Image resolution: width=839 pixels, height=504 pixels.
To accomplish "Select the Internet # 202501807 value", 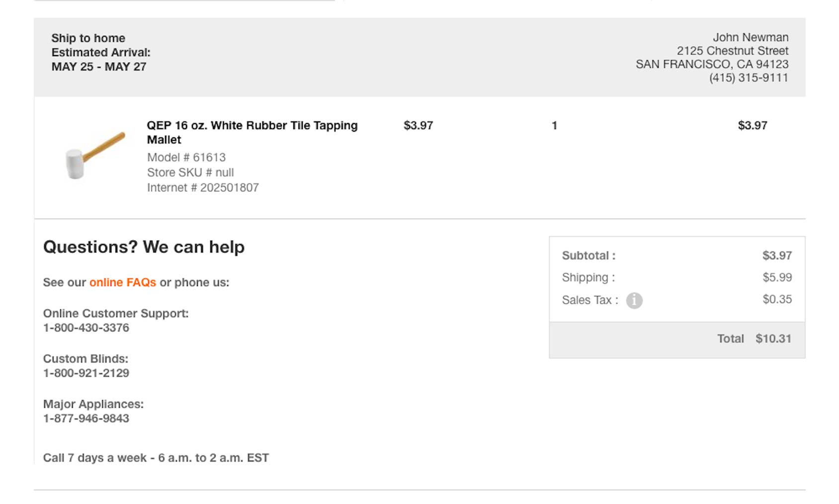I will pyautogui.click(x=203, y=187).
